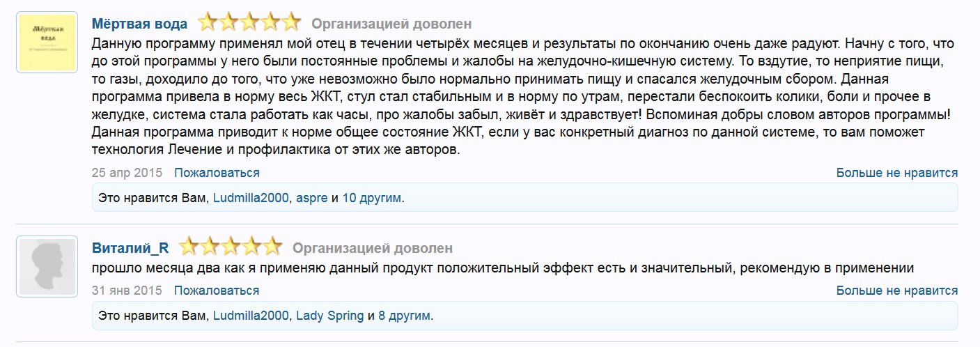Open the Виталий_R user profile link
This screenshot has width=980, height=347.
[x=130, y=248]
